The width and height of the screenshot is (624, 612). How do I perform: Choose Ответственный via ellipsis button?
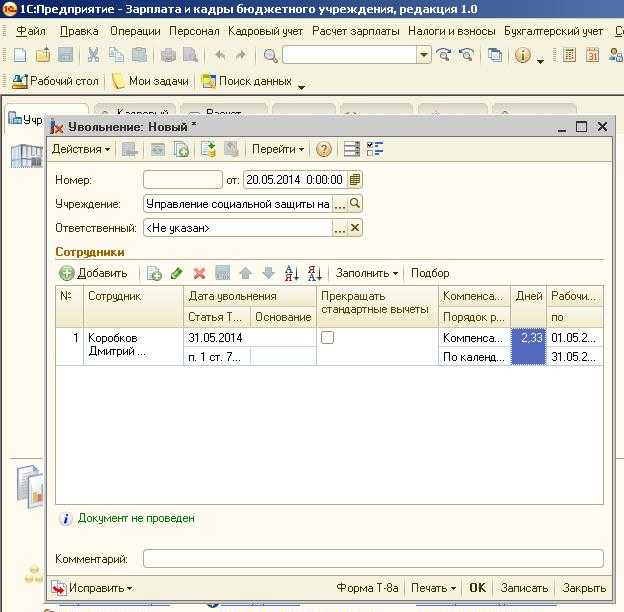tap(339, 228)
